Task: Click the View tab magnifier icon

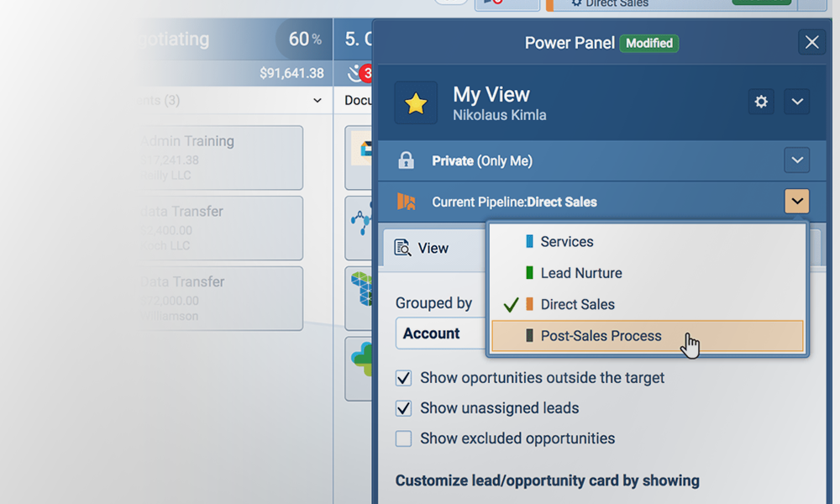Action: [x=403, y=248]
